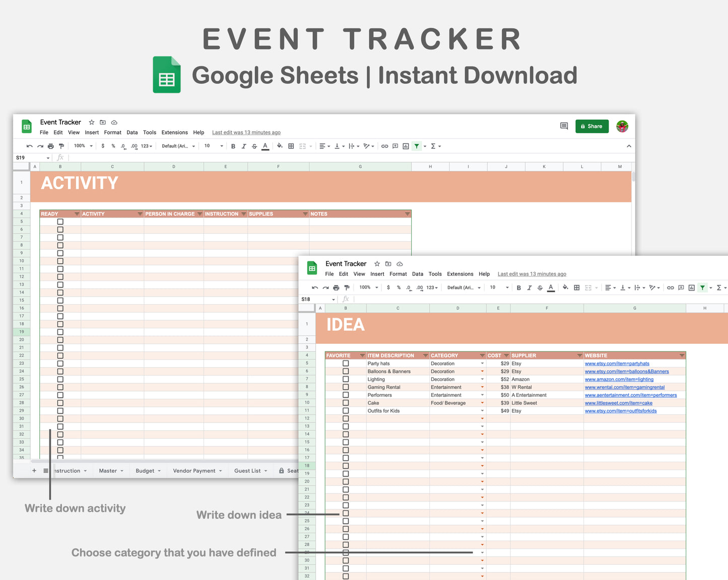Toggle the Favorite checkbox for Party hats

[346, 363]
